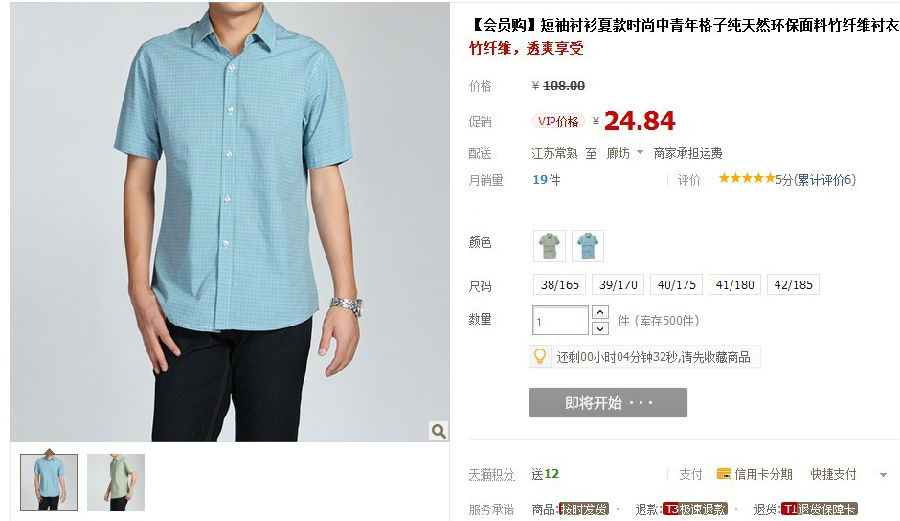
Task: Decrease quantity with the down arrow
Action: tap(600, 328)
